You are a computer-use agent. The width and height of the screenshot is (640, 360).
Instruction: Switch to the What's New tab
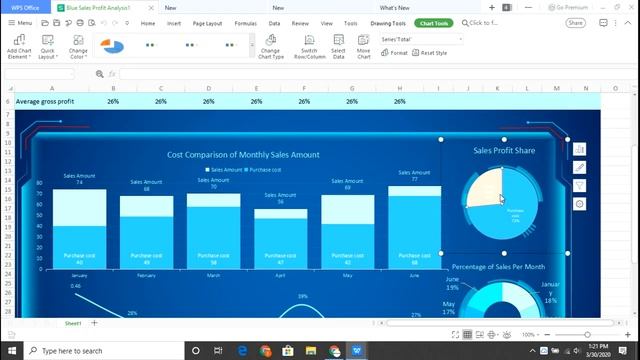pyautogui.click(x=394, y=8)
